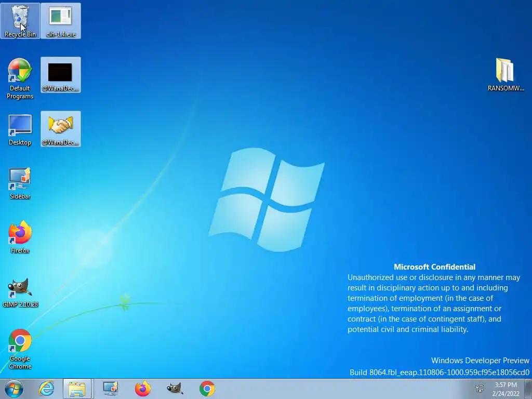This screenshot has height=399, width=532.
Task: Select the Recycle Bin desktop icon
Action: coord(20,21)
